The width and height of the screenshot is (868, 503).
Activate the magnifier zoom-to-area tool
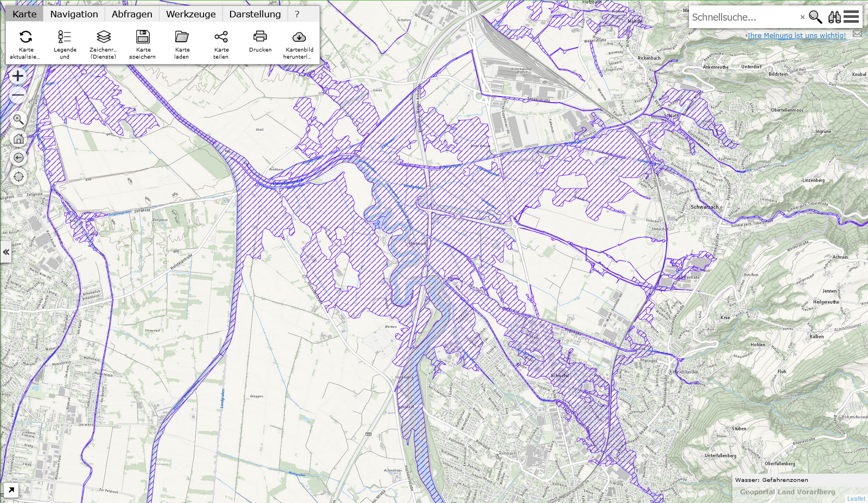18,119
